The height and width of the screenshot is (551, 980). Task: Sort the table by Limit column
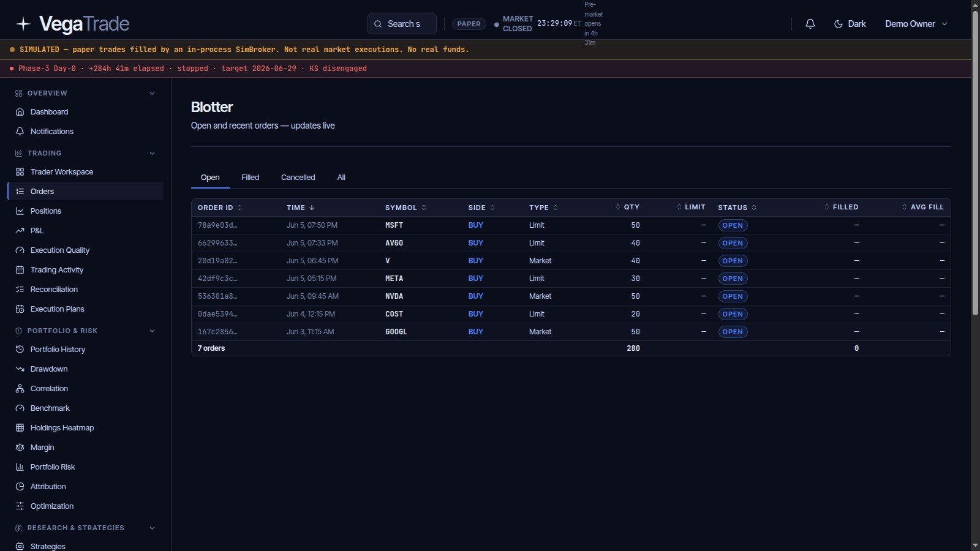(x=691, y=208)
